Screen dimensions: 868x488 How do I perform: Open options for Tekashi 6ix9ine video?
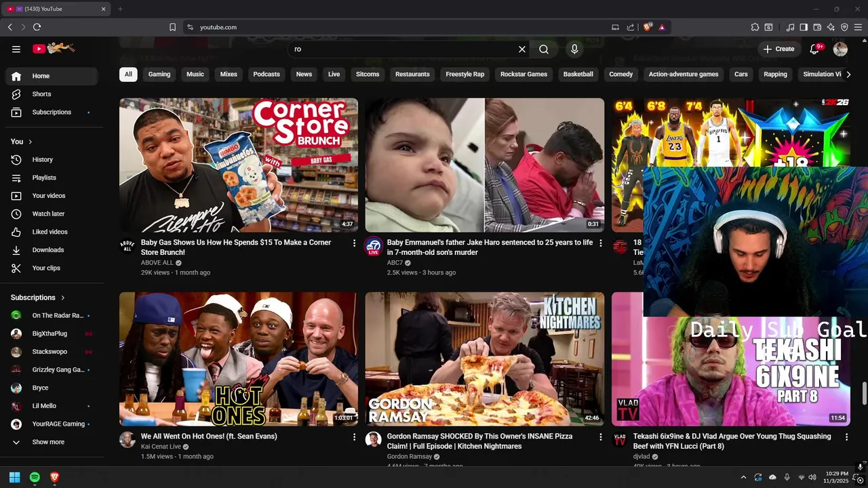point(846,437)
